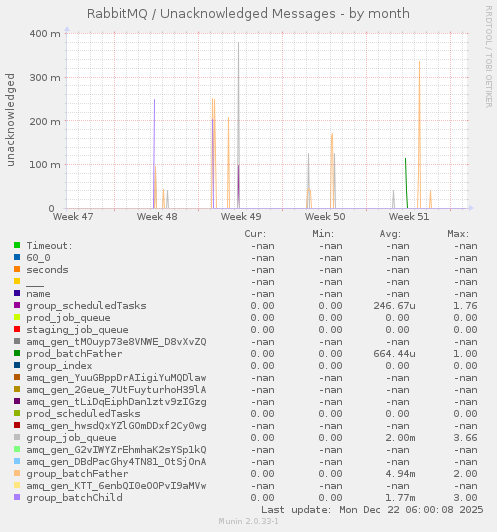Click the amq_gen_YuuGBppDrAIigiYuMQDlaw legend label
Screen dimensions: 497x532
116,378
